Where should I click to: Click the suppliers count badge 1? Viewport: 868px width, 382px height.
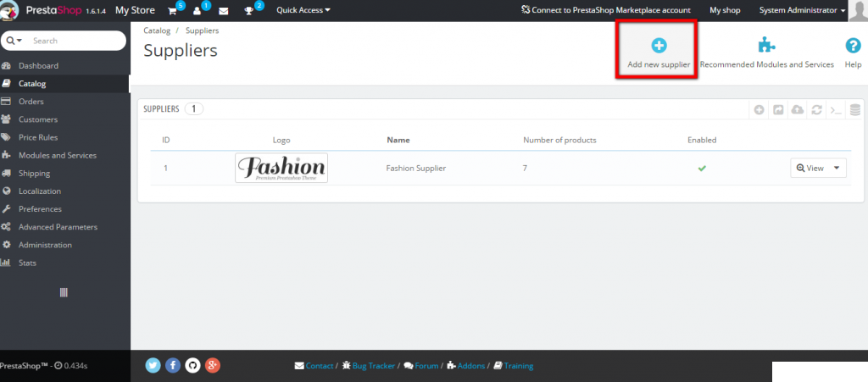[x=194, y=109]
